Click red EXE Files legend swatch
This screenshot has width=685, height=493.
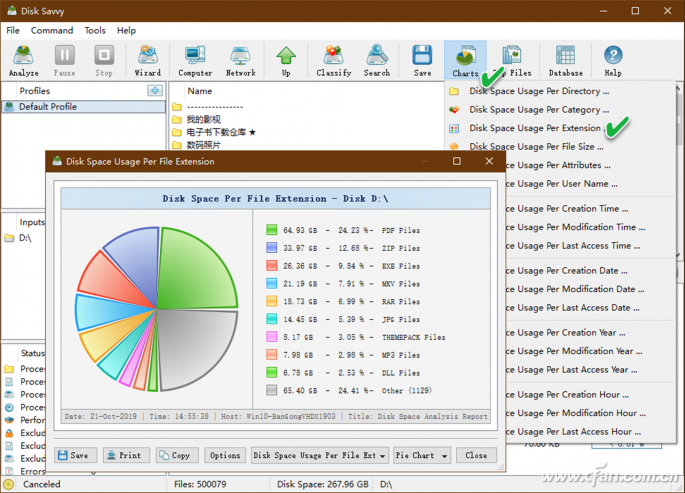(x=272, y=265)
